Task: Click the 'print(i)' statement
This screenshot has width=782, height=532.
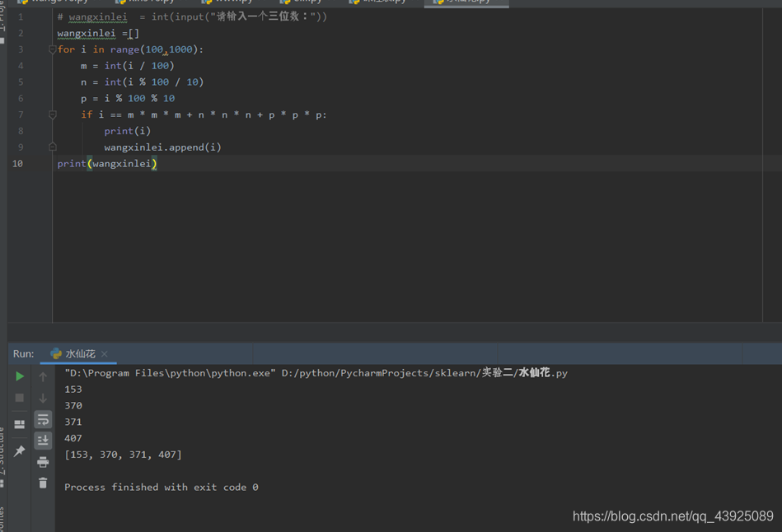Action: [x=127, y=131]
